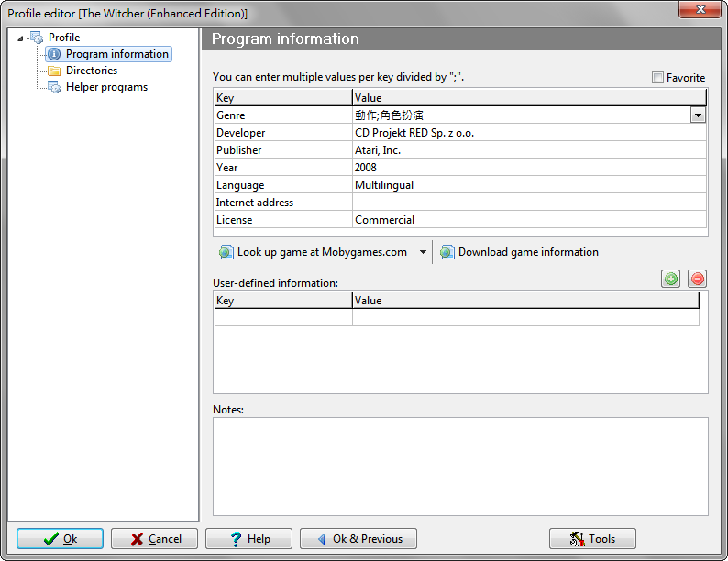Viewport: 728px width, 561px height.
Task: Click the empty user-defined Value cell
Action: (525, 317)
